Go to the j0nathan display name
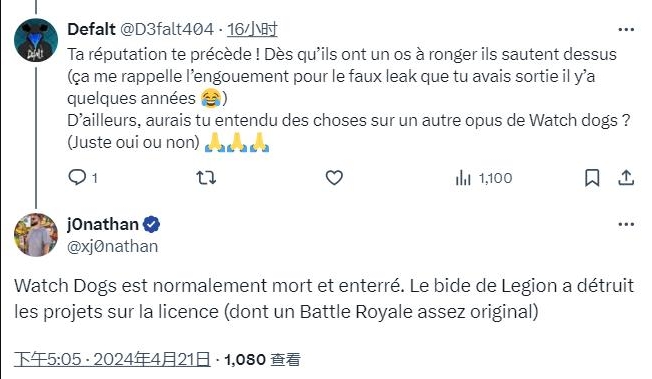This screenshot has width=652, height=379. 103,224
